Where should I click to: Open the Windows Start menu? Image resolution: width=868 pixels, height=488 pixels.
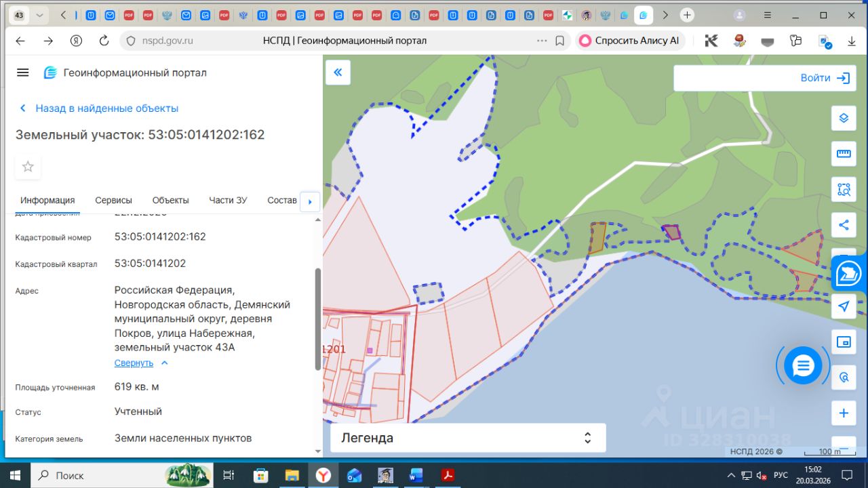(x=15, y=475)
